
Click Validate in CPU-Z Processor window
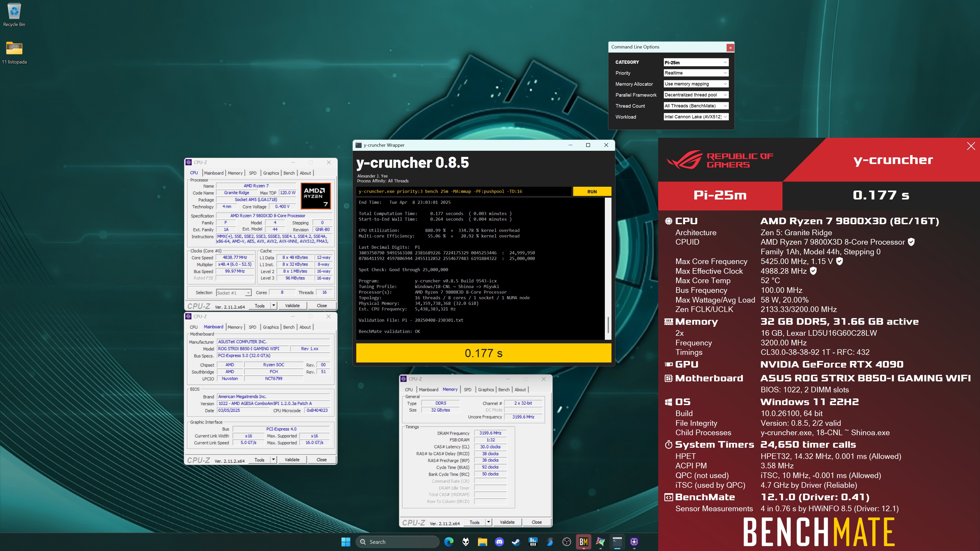pyautogui.click(x=292, y=306)
